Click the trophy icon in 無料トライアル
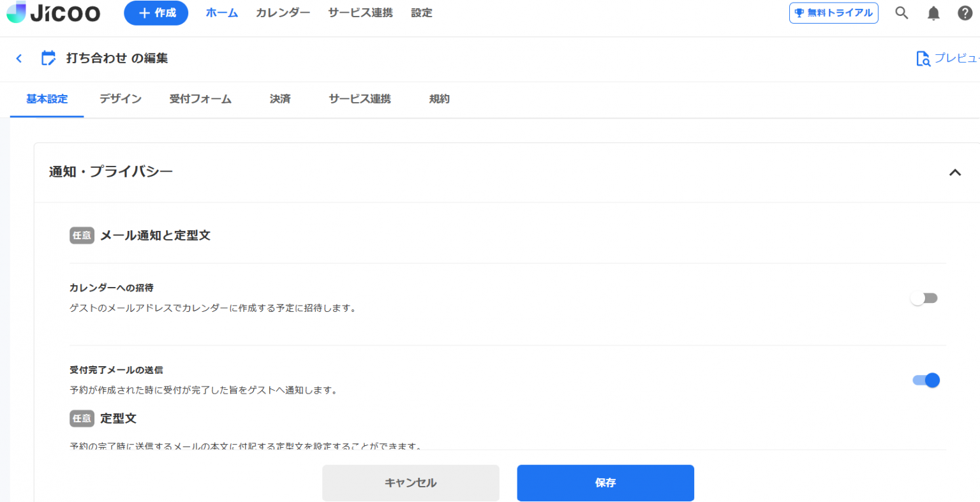 tap(798, 12)
